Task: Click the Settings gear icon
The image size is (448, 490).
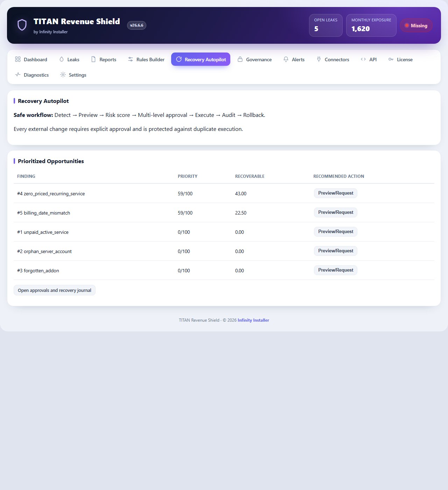Action: [x=63, y=75]
